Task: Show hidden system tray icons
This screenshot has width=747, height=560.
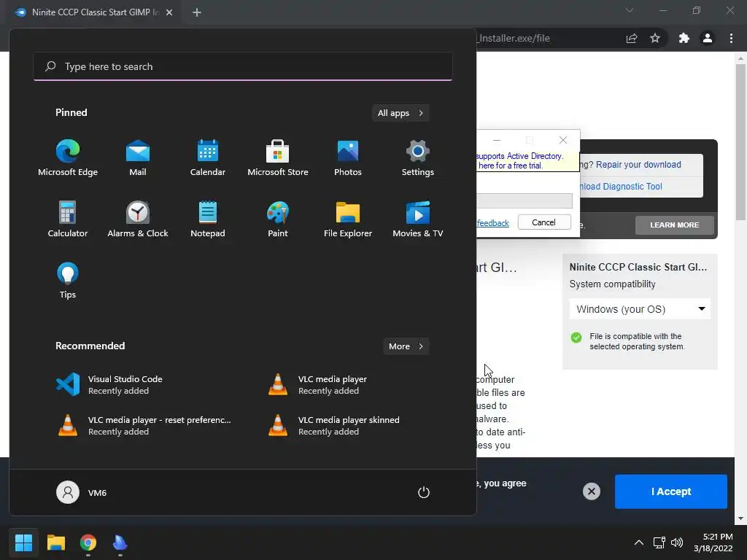Action: coord(639,542)
